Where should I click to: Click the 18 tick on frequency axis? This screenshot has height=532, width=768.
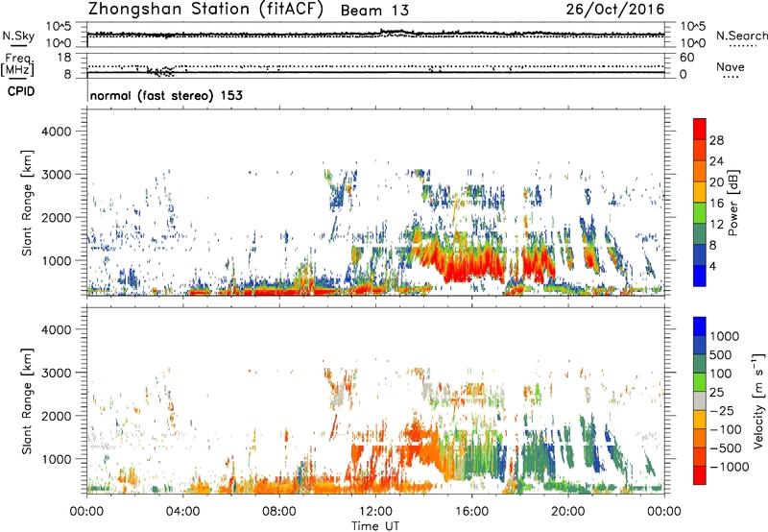pyautogui.click(x=64, y=58)
